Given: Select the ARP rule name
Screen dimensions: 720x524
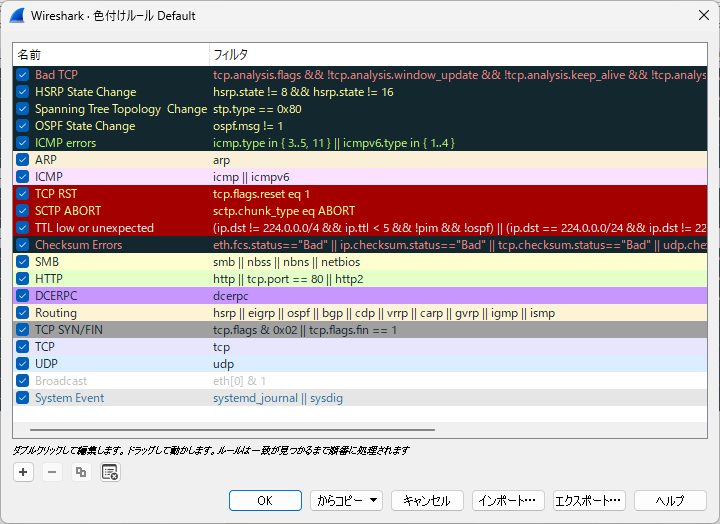Looking at the screenshot, I should [46, 160].
